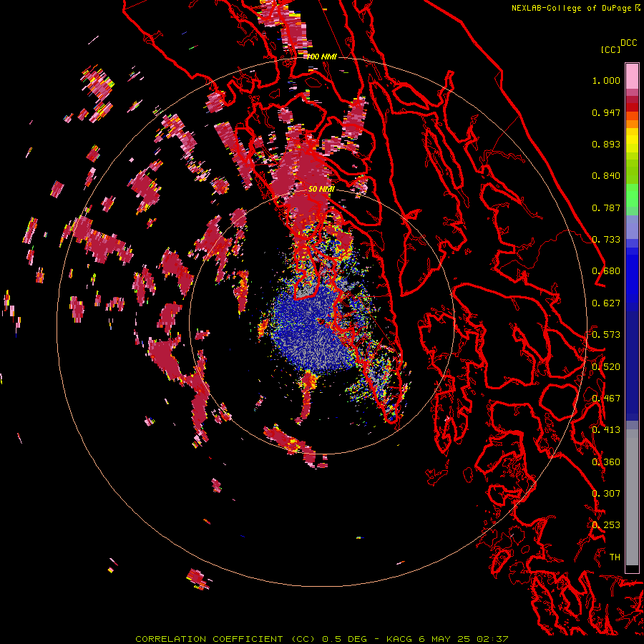Screen dimensions: 644x644
Task: Click the CORRELATION COEFFICIENT (CC) caption text
Action: click(225, 639)
